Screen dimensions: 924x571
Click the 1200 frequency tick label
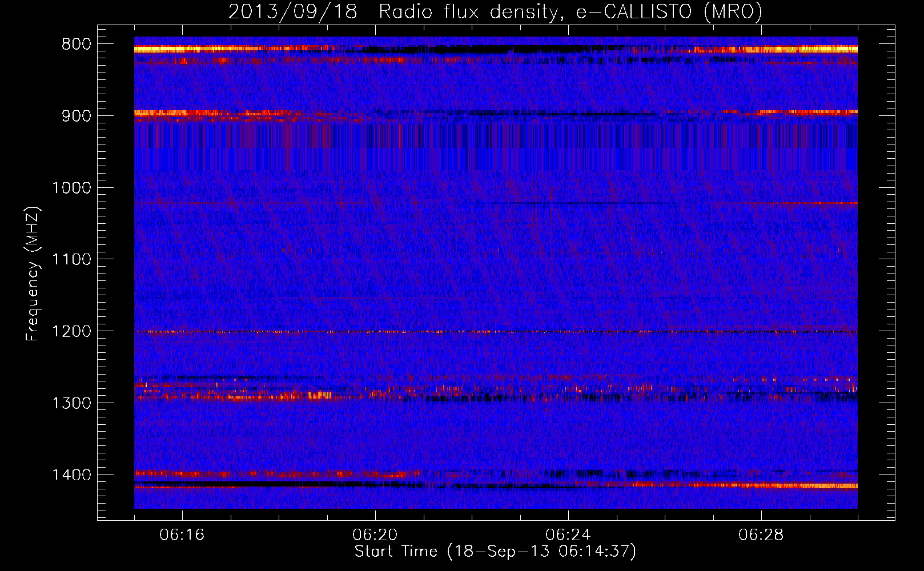pos(71,332)
